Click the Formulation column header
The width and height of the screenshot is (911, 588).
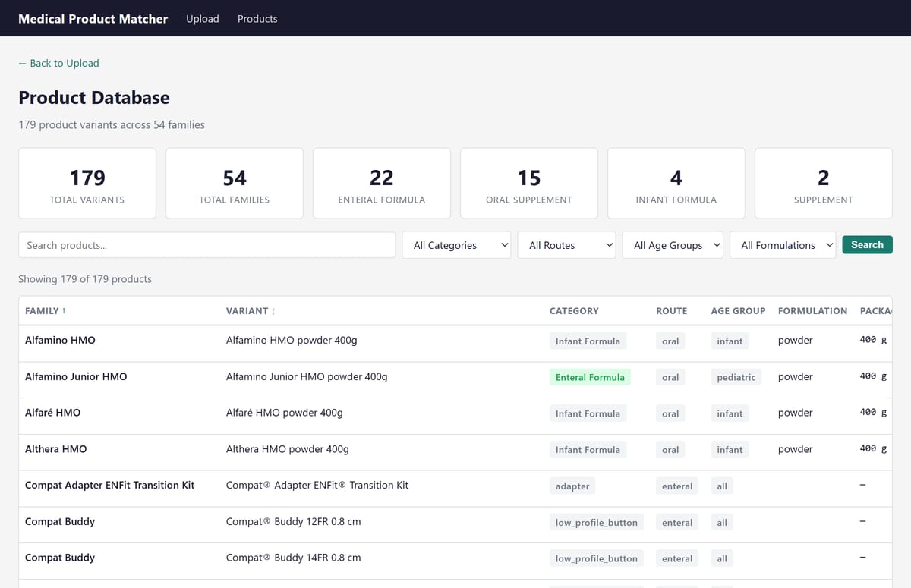(x=812, y=311)
